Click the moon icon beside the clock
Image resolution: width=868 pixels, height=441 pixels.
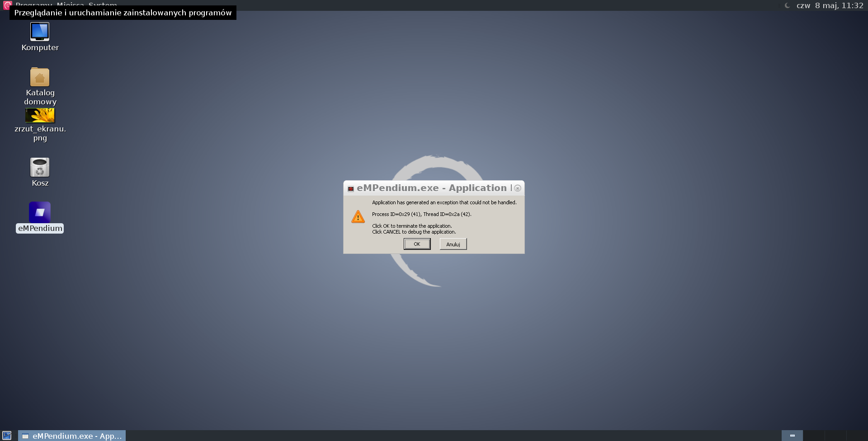788,5
